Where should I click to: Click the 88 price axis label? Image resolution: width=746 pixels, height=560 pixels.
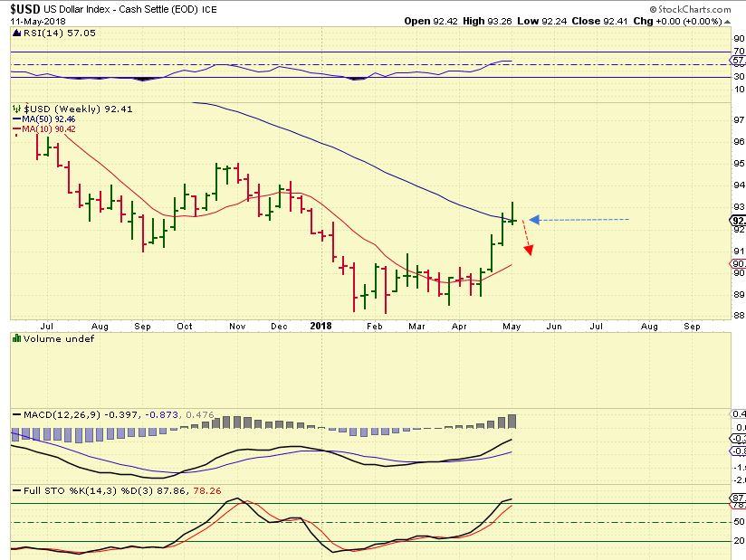coord(739,315)
